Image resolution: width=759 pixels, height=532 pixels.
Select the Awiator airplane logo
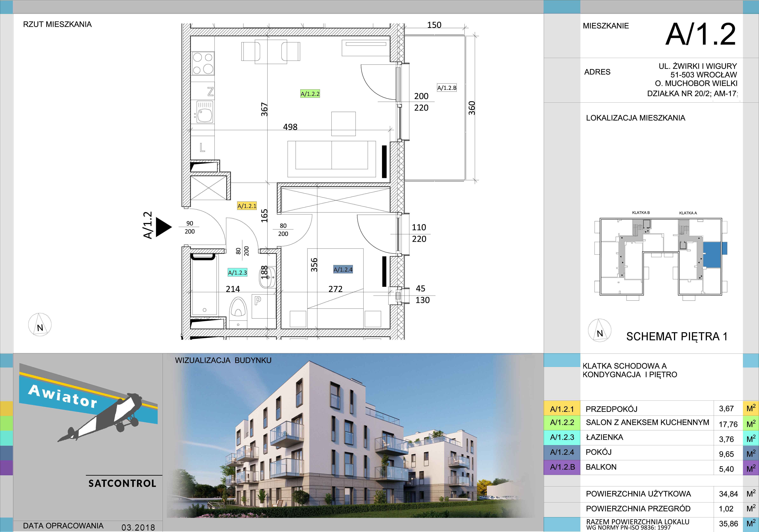[x=89, y=402]
